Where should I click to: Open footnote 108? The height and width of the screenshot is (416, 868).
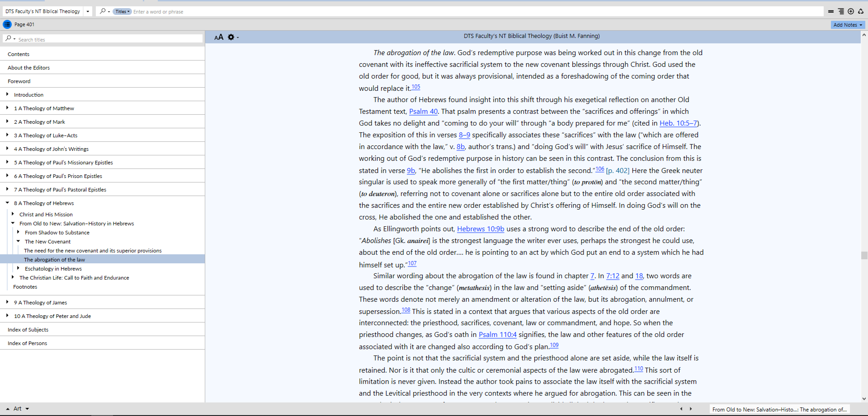406,310
